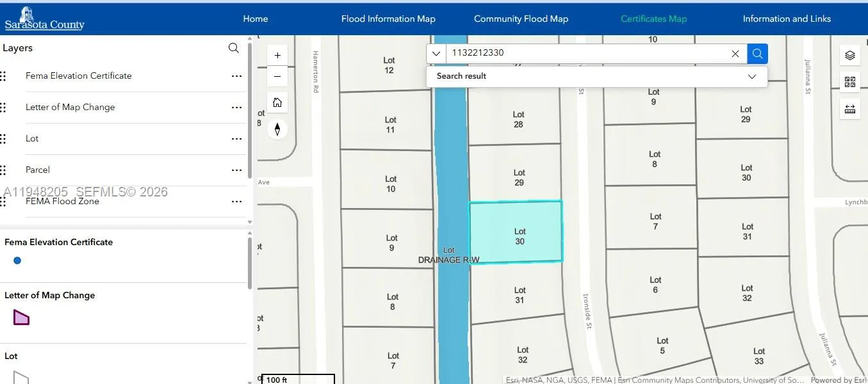Open options menu for Parcel layer
The image size is (868, 384).
pos(236,170)
